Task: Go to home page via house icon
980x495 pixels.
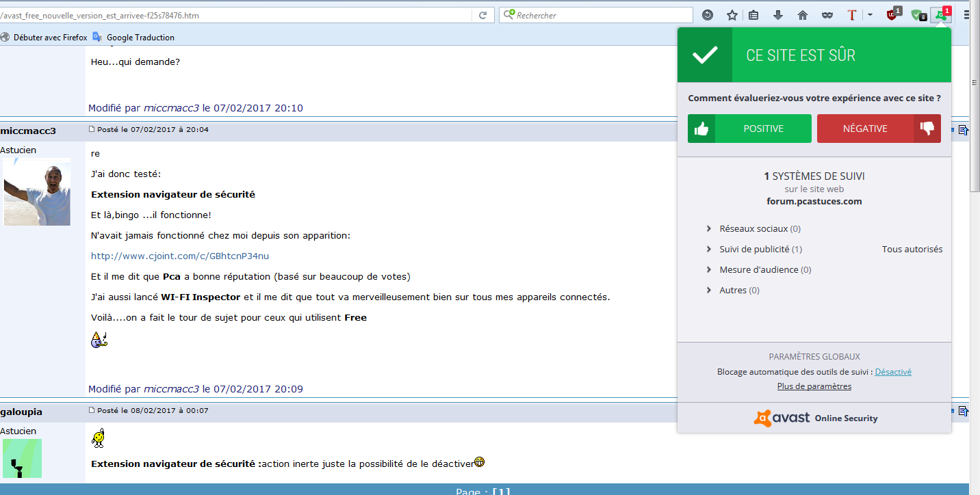Action: click(x=803, y=15)
